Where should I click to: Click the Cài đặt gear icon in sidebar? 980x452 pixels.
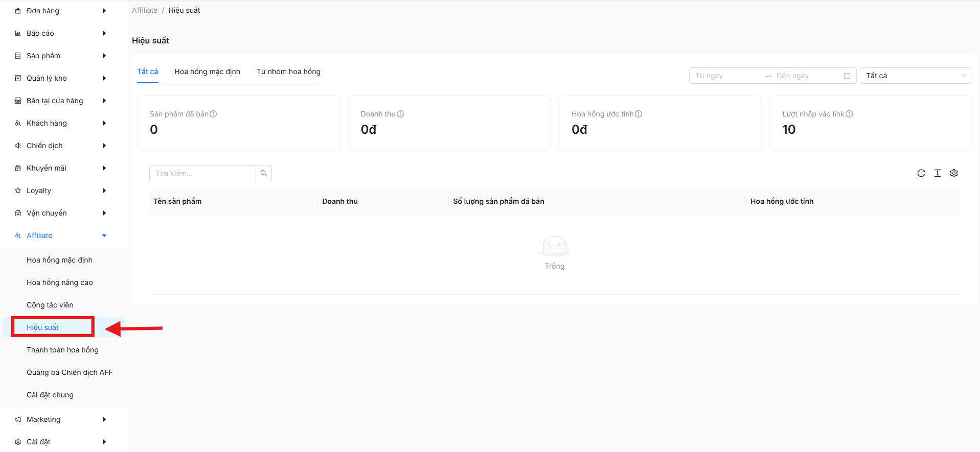click(x=18, y=442)
